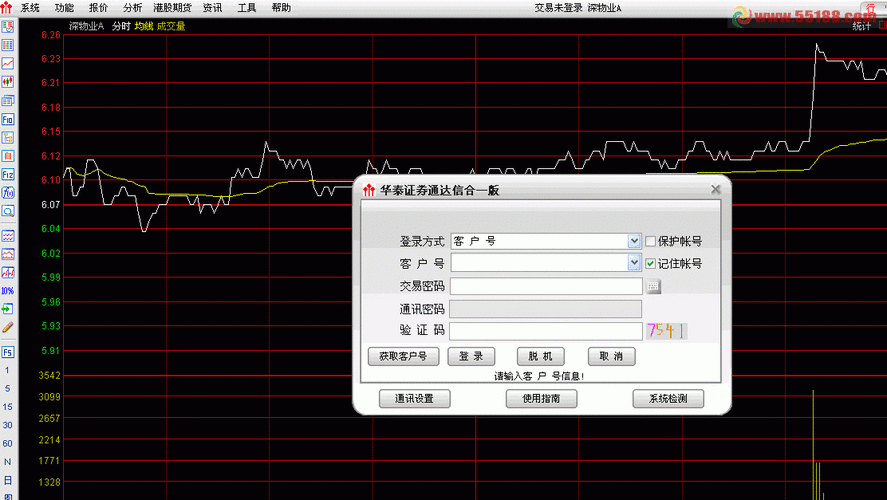Select the '日' daily period button
The width and height of the screenshot is (887, 500).
coord(7,480)
